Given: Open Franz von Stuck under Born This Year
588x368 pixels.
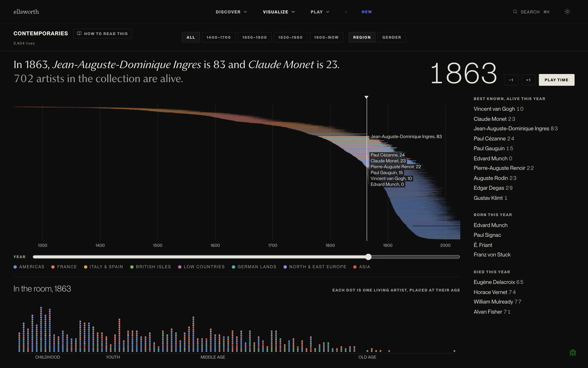Looking at the screenshot, I should (x=492, y=254).
